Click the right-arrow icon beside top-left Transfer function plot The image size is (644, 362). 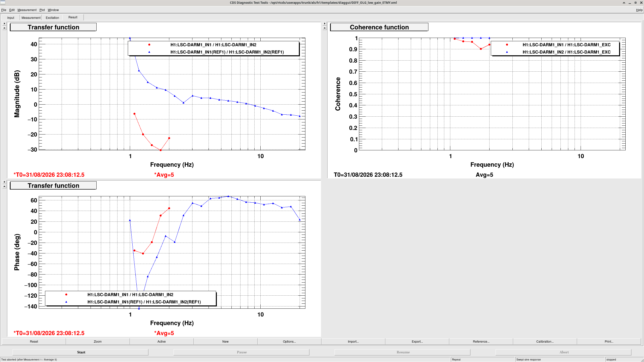[4, 23]
